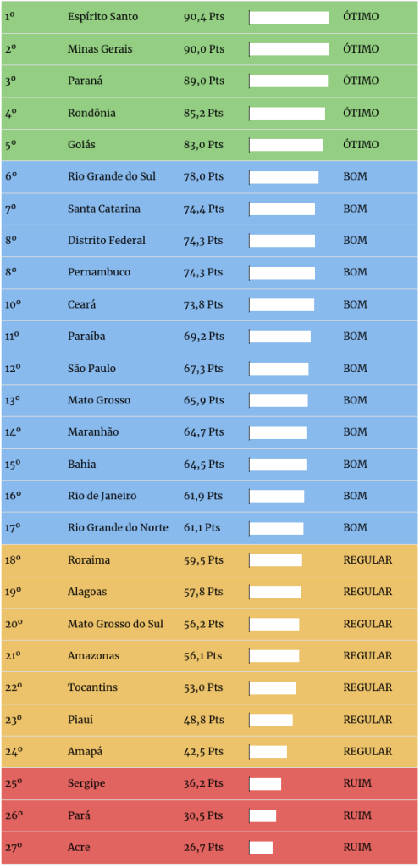Select the 4º rank for Rondônia
Image resolution: width=420 pixels, height=868 pixels.
pos(10,113)
